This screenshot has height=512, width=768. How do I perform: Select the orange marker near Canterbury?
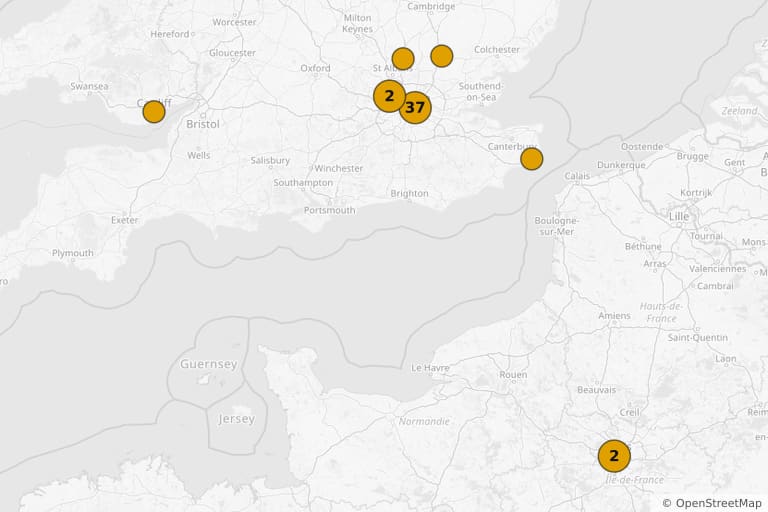tap(531, 159)
